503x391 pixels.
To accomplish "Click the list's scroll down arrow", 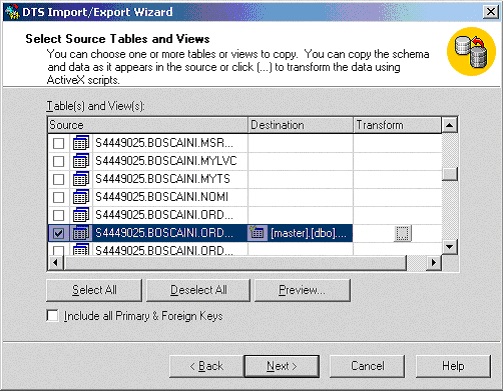I will 449,247.
